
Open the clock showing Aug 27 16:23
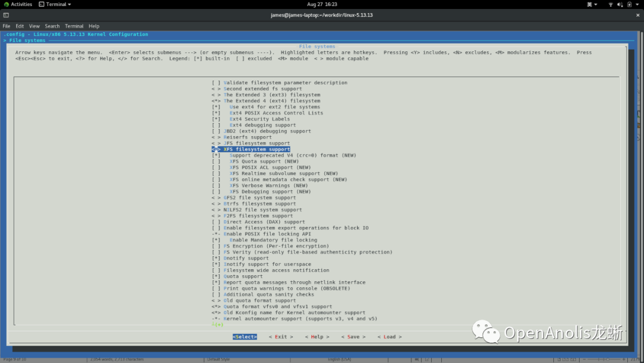322,4
